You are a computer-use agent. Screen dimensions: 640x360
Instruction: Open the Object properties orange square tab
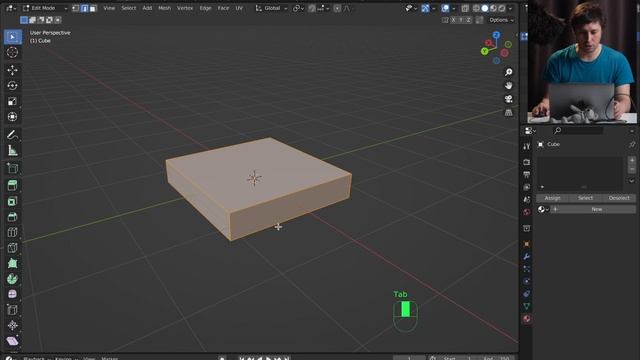(527, 244)
